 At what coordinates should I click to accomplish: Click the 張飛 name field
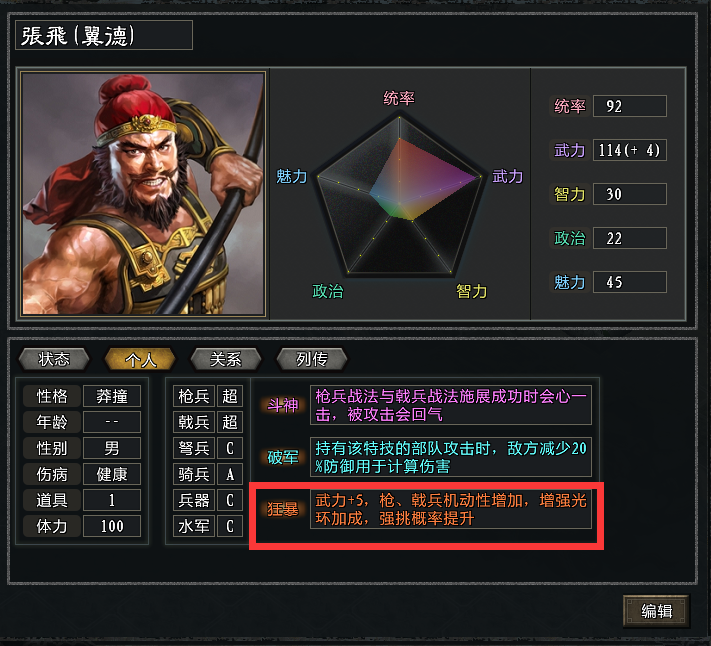pyautogui.click(x=104, y=35)
